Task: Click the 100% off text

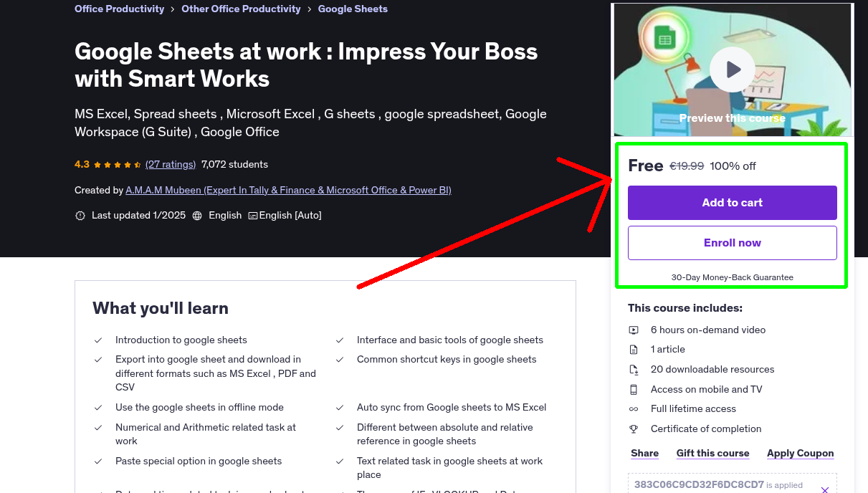Action: [x=733, y=166]
